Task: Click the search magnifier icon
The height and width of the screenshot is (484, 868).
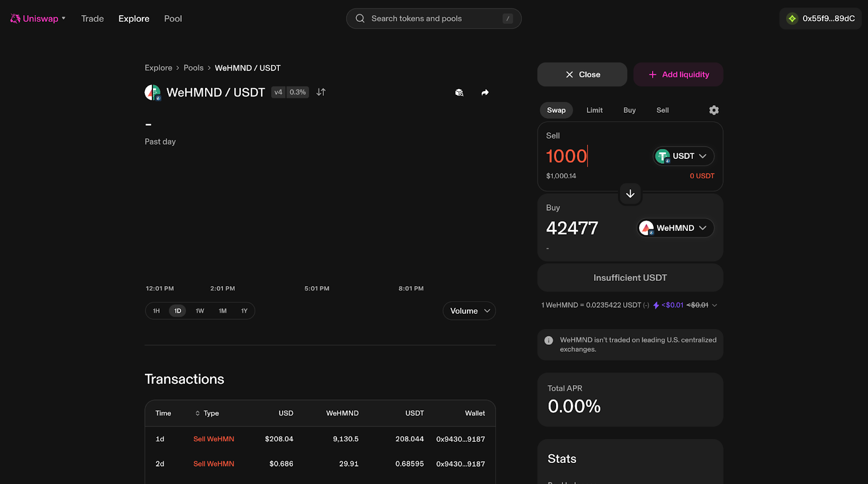Action: 360,18
